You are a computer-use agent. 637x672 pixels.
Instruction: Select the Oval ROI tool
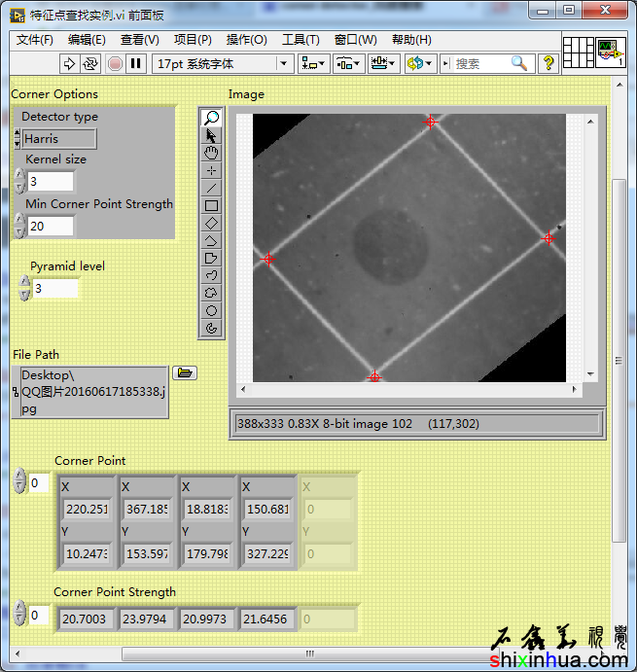point(211,310)
